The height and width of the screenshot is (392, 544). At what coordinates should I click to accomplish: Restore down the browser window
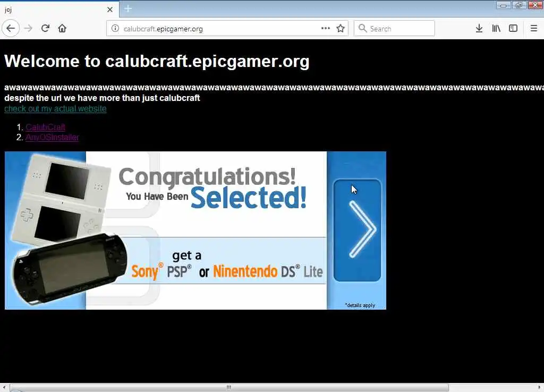pyautogui.click(x=519, y=5)
